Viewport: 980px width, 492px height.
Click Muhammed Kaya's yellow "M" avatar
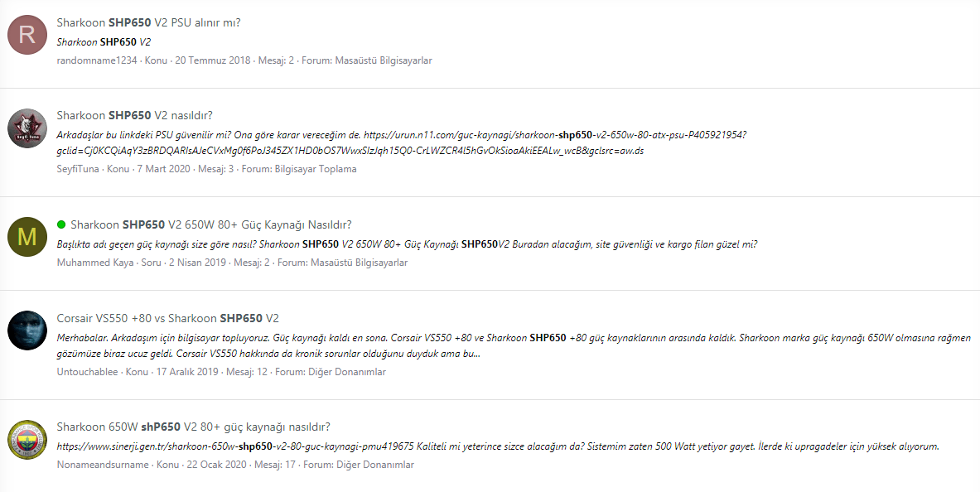pos(27,236)
